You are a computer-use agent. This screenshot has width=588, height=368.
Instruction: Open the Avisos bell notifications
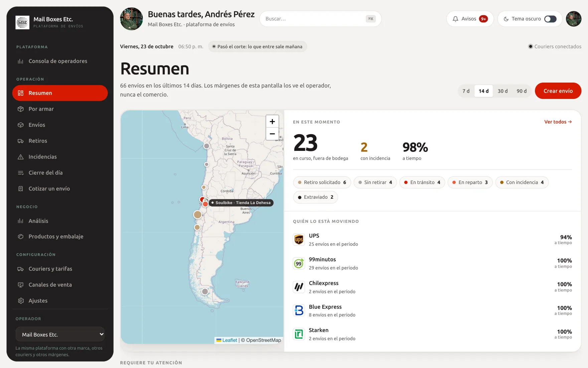pos(470,19)
